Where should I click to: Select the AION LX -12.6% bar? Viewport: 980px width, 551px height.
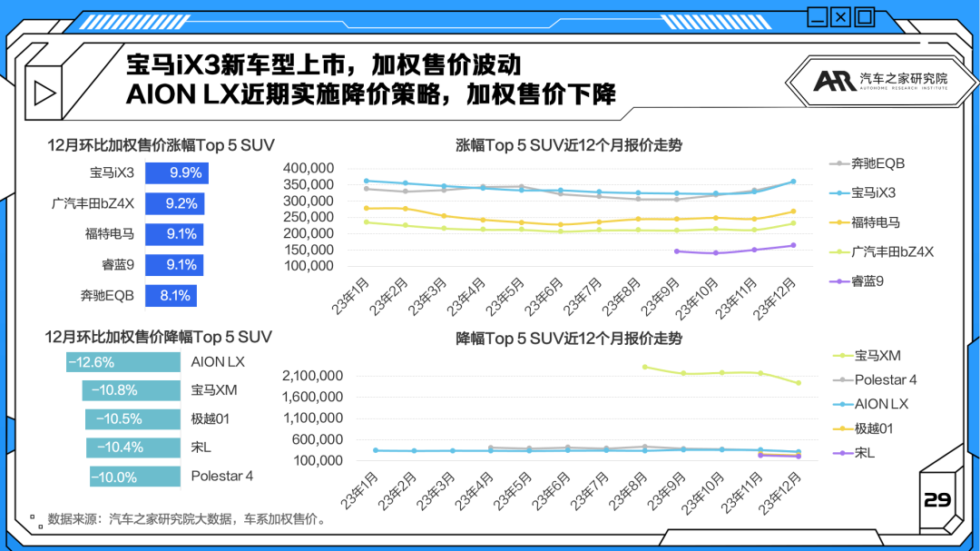(x=123, y=362)
